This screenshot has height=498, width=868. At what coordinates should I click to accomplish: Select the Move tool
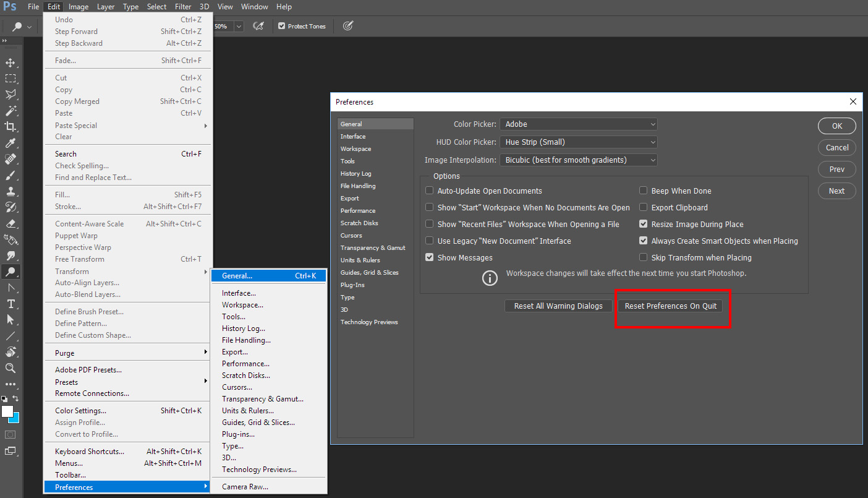pos(11,62)
